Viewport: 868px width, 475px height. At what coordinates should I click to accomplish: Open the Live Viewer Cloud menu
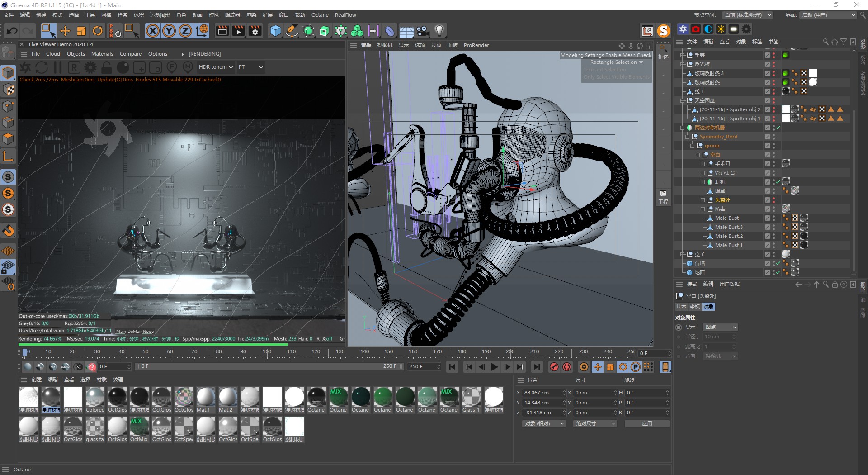(53, 54)
